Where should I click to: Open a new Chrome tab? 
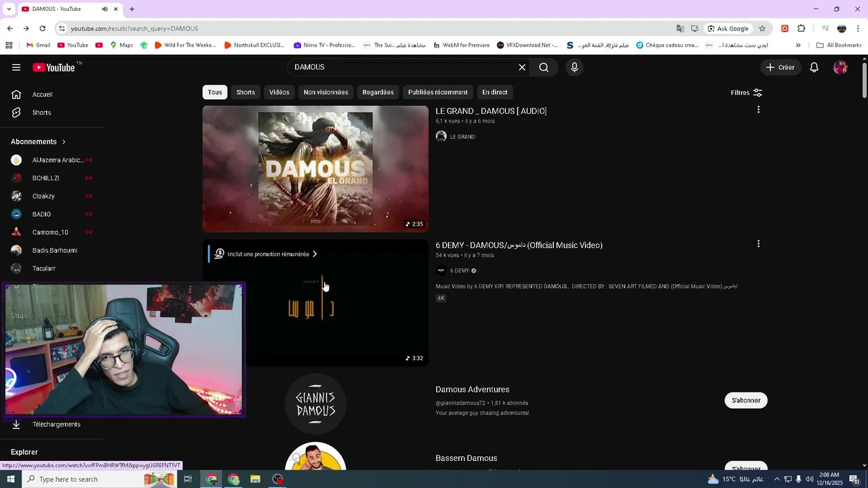pos(132,9)
